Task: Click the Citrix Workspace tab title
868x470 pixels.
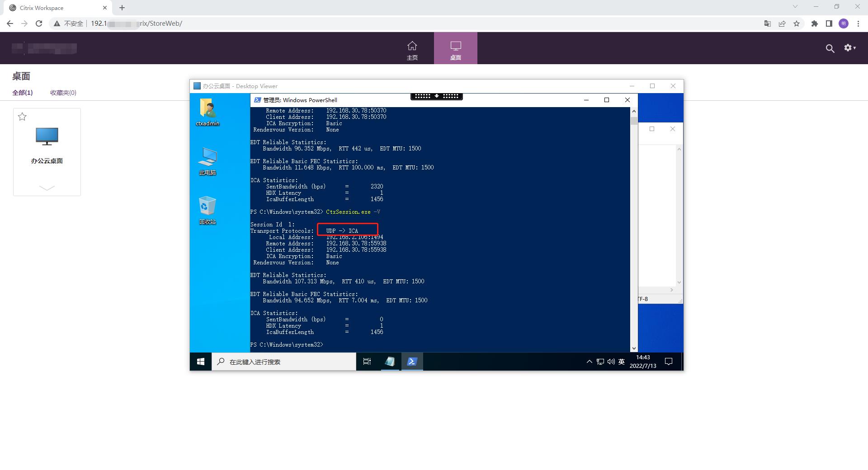Action: (x=42, y=8)
